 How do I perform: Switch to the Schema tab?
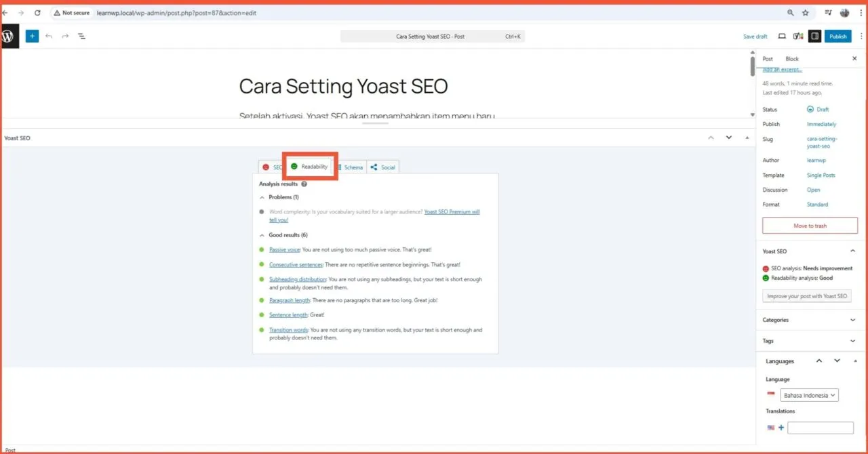point(350,167)
